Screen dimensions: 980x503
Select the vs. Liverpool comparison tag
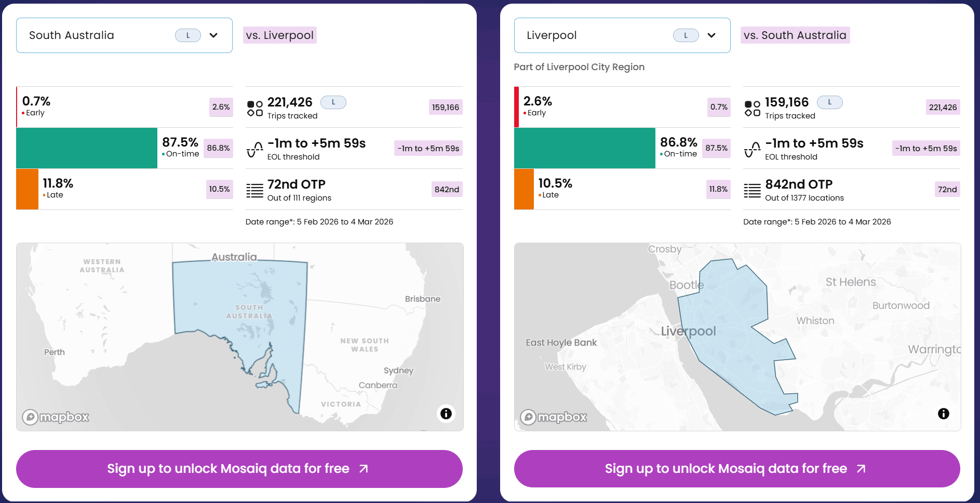click(x=279, y=35)
